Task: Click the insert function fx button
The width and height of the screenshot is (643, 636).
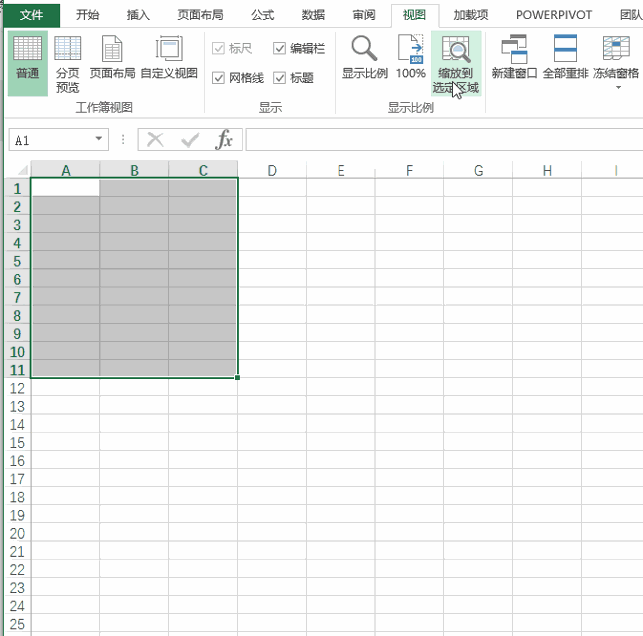Action: [225, 140]
